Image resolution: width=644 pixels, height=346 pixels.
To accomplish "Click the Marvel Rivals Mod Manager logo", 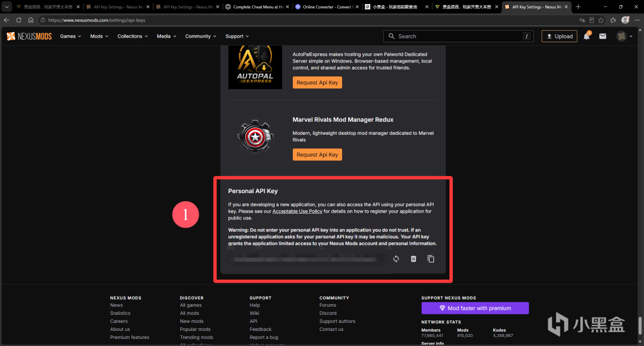I will click(x=255, y=136).
